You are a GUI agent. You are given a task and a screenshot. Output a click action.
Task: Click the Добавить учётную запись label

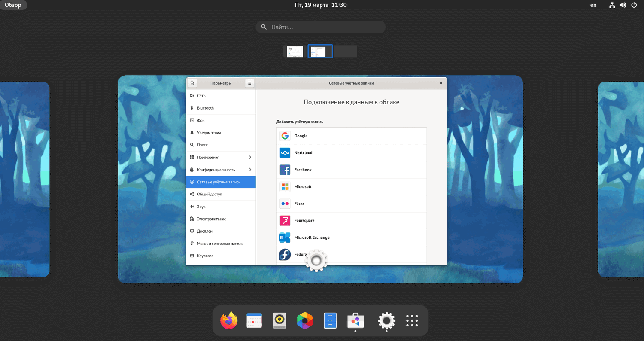300,122
